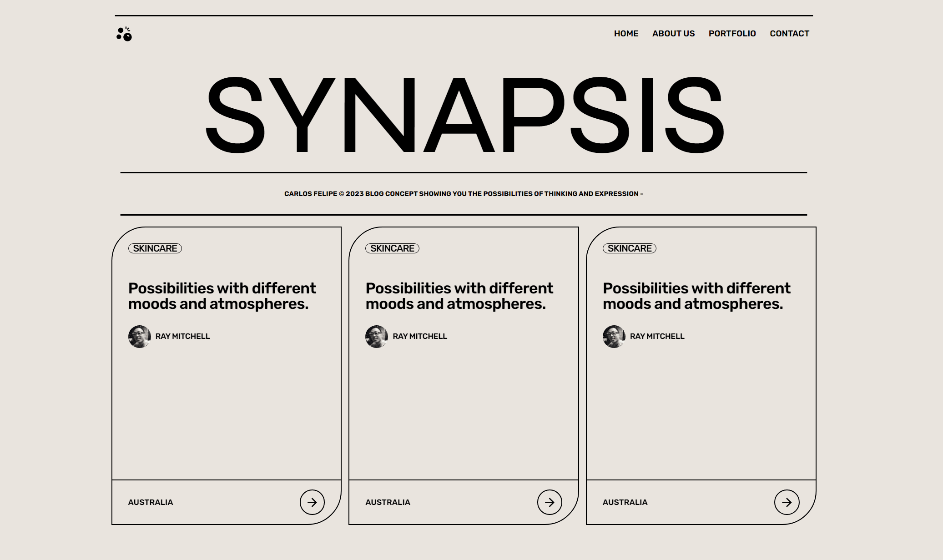Select the SKINCARE tag on first card

pyautogui.click(x=155, y=248)
